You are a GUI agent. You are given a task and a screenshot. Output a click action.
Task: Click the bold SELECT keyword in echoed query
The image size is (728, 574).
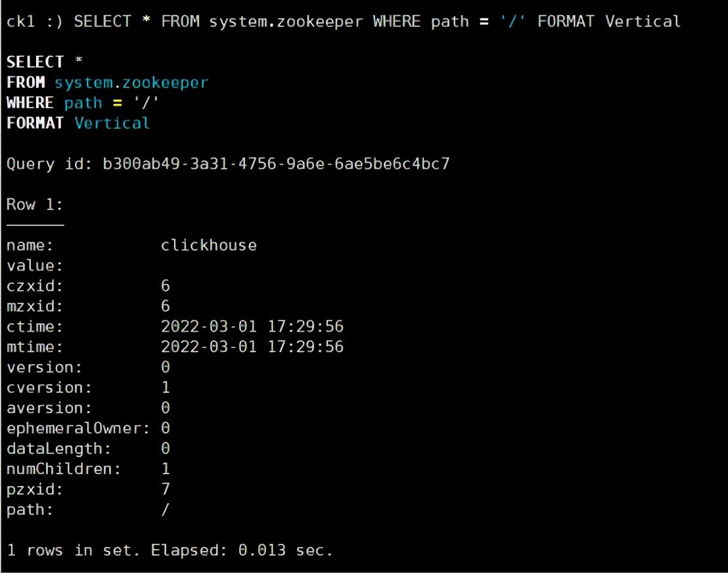coord(35,62)
